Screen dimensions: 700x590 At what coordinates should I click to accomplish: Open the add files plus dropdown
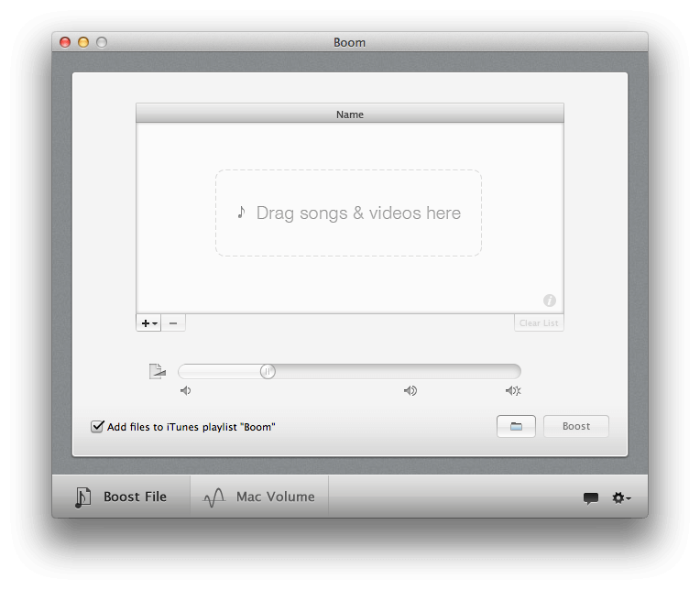tap(148, 323)
